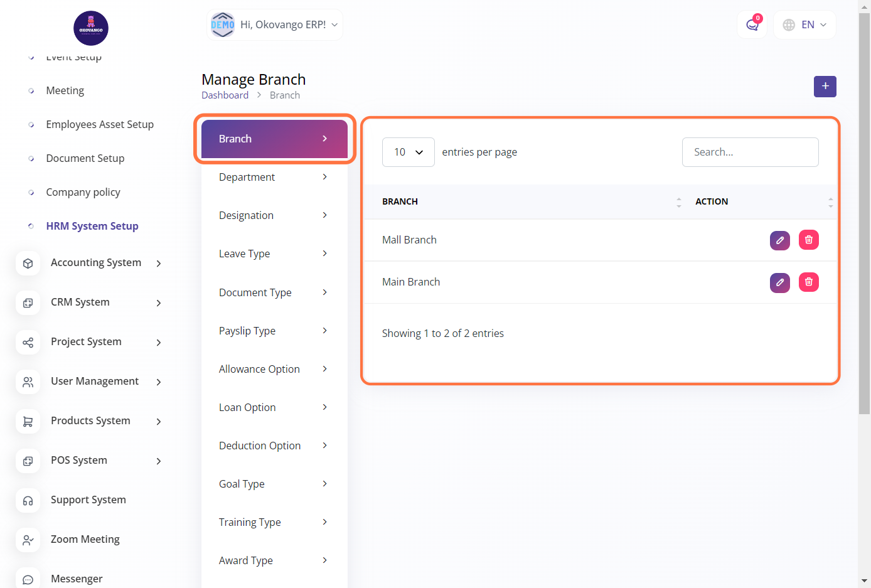
Task: Open the Company policy menu link
Action: pos(83,193)
